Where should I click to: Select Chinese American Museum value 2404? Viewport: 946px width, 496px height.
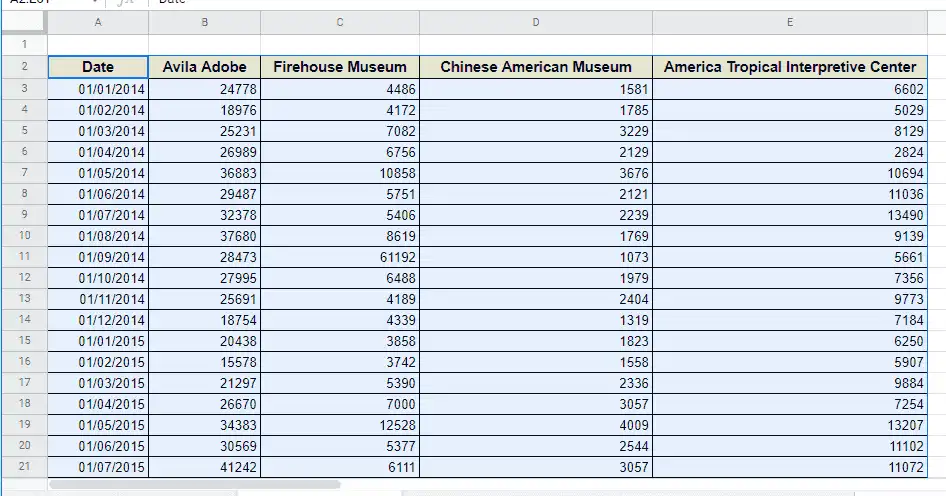[x=536, y=299]
